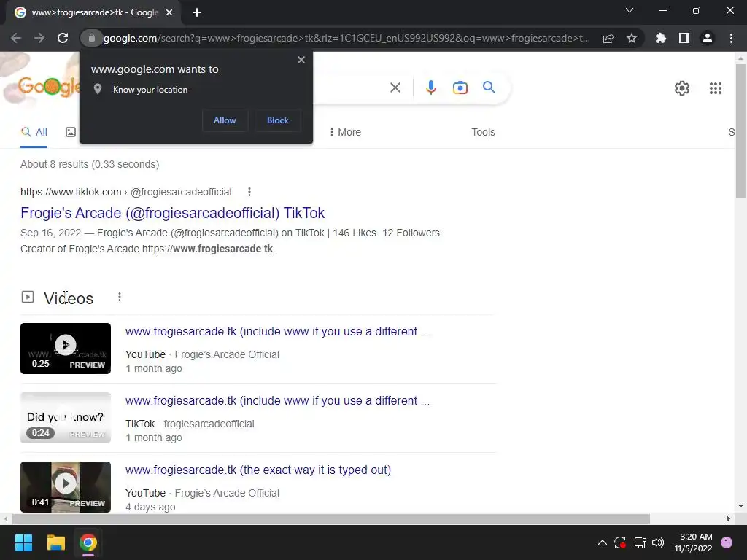Open Frogie's Arcade TikTok result link
Image resolution: width=747 pixels, height=560 pixels.
tap(172, 213)
